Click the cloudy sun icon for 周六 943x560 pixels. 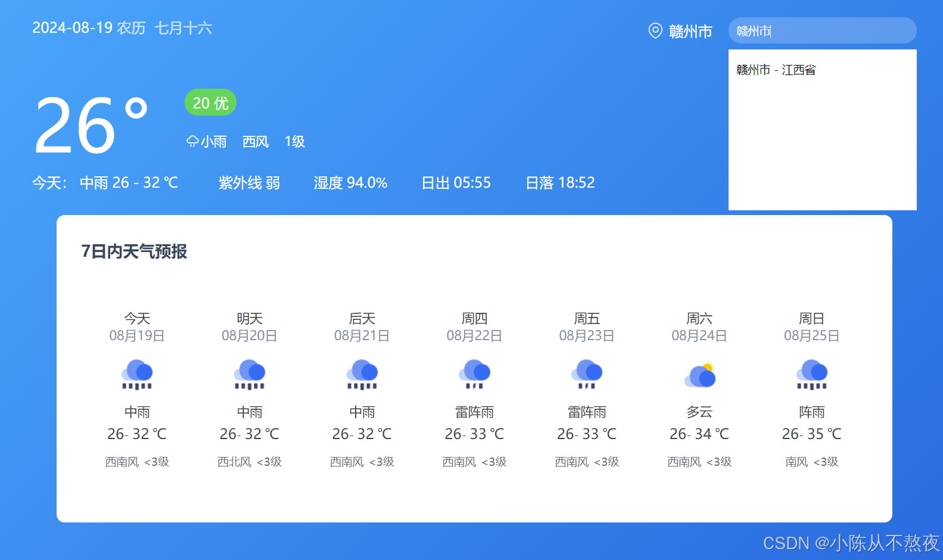pos(699,374)
